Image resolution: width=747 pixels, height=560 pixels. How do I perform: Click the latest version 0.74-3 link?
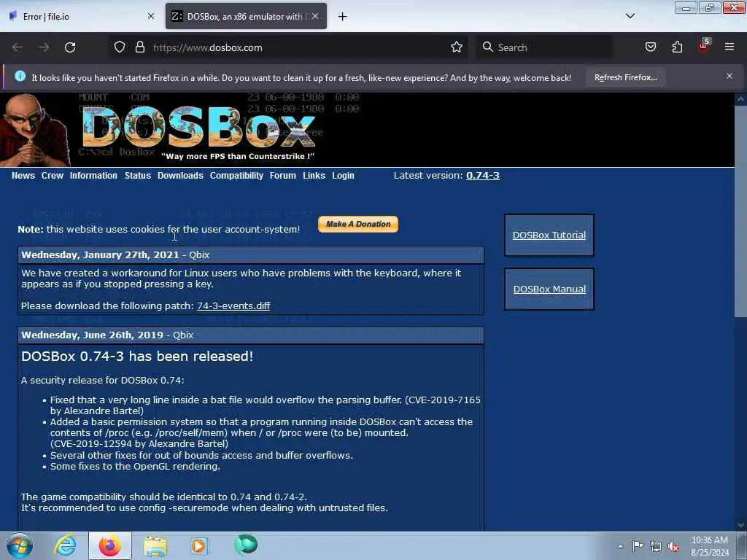483,176
